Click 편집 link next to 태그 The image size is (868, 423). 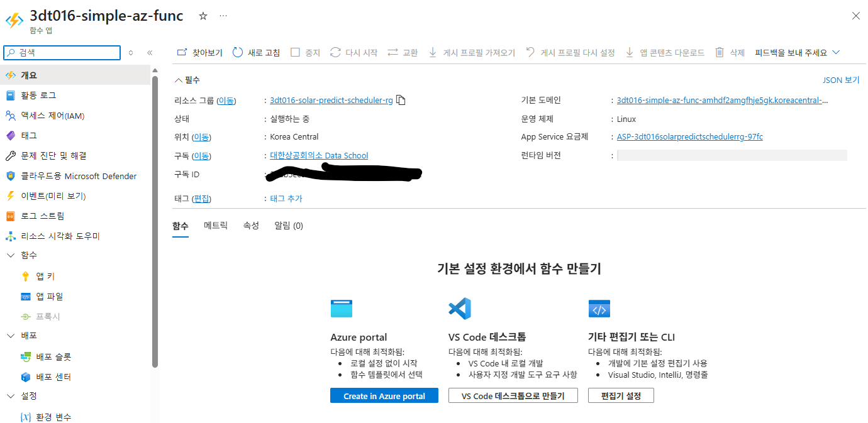(201, 199)
